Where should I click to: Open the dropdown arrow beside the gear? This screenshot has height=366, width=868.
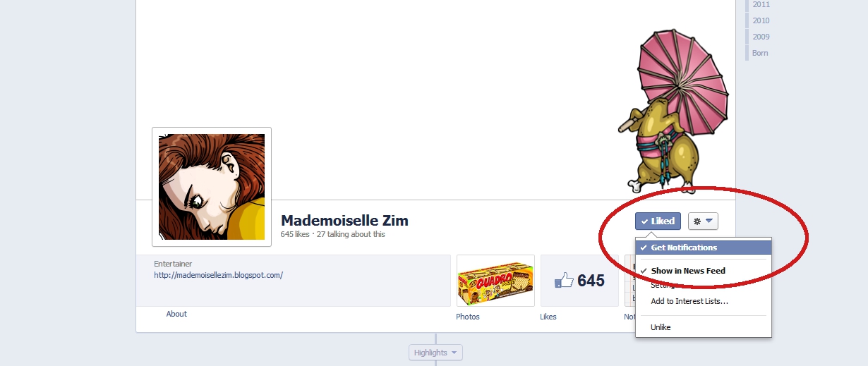click(x=709, y=221)
